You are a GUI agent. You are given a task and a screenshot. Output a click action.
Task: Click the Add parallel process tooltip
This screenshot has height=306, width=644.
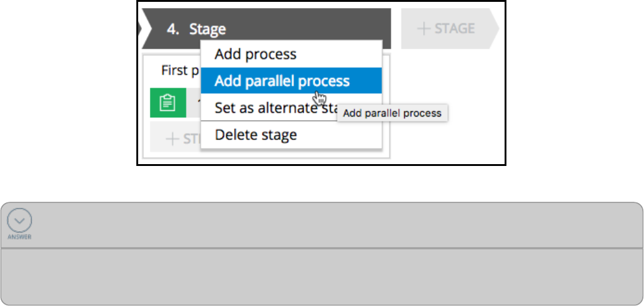click(x=392, y=114)
